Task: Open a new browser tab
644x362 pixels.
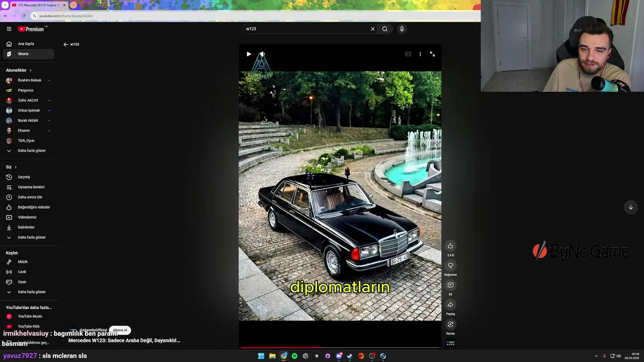Action: (73, 5)
